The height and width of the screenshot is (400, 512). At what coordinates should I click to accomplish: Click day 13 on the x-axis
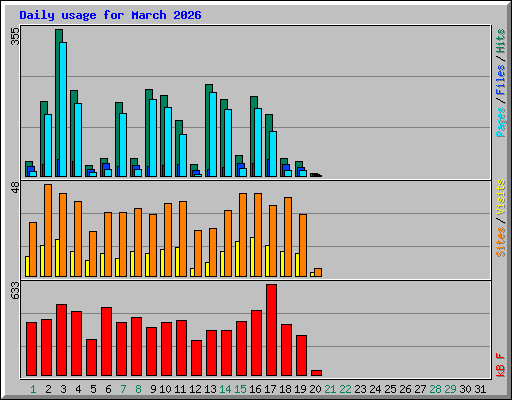[x=210, y=389]
